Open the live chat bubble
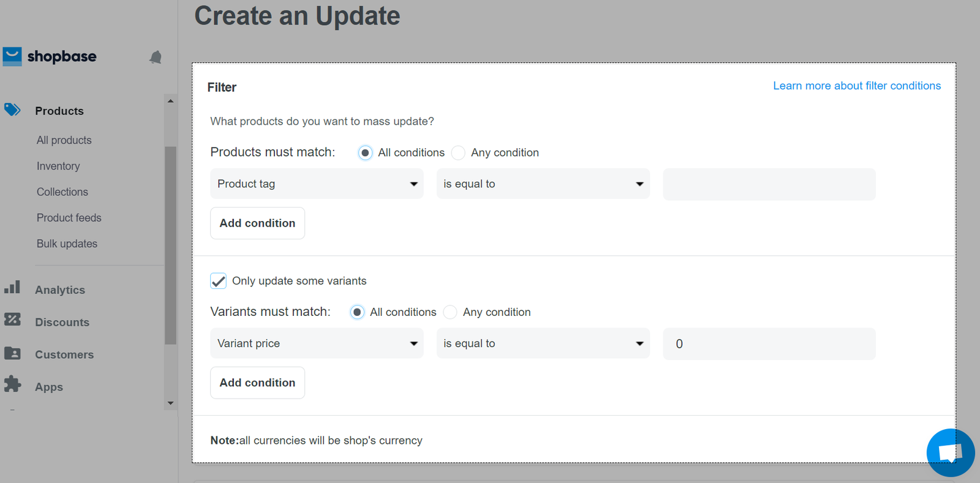Screen dimensions: 980x483 [x=950, y=453]
